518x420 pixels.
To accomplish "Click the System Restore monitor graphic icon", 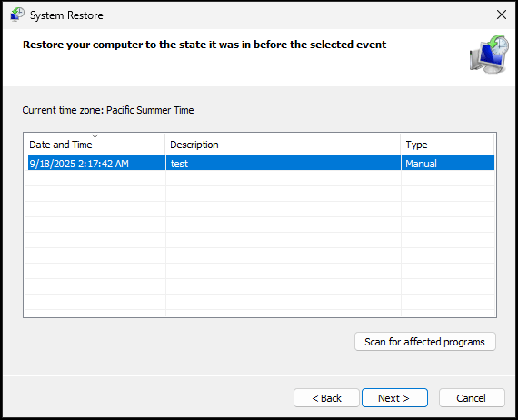I will pyautogui.click(x=489, y=55).
